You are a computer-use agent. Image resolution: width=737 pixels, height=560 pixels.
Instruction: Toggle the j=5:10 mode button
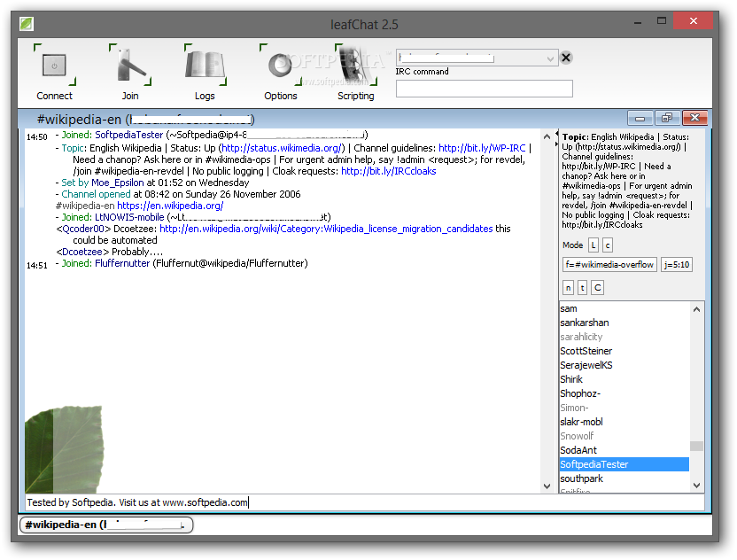click(677, 265)
